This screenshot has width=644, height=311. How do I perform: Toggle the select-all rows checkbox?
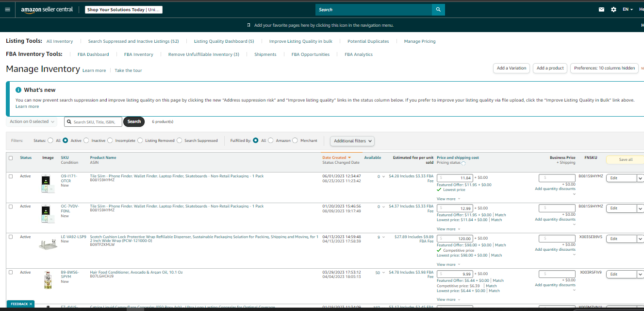(x=11, y=158)
